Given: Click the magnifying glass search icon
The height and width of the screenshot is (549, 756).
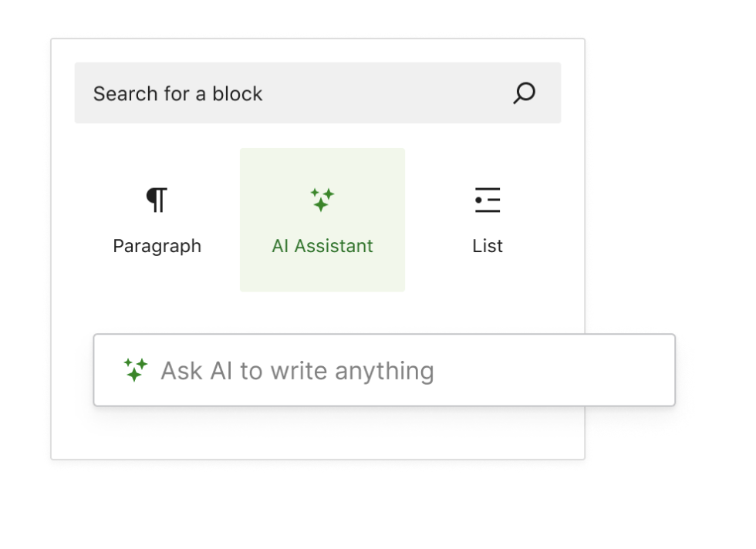Looking at the screenshot, I should coord(524,93).
